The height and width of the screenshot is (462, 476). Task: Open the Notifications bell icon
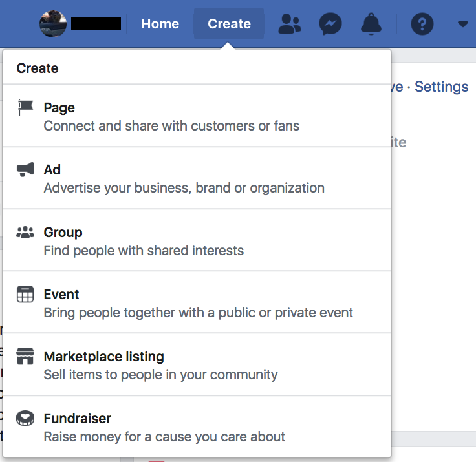(371, 25)
